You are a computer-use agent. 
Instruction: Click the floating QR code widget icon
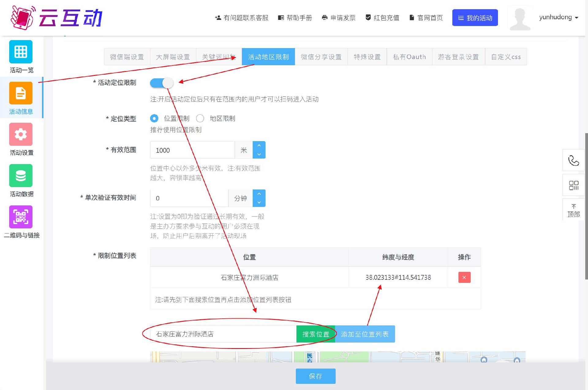click(574, 185)
